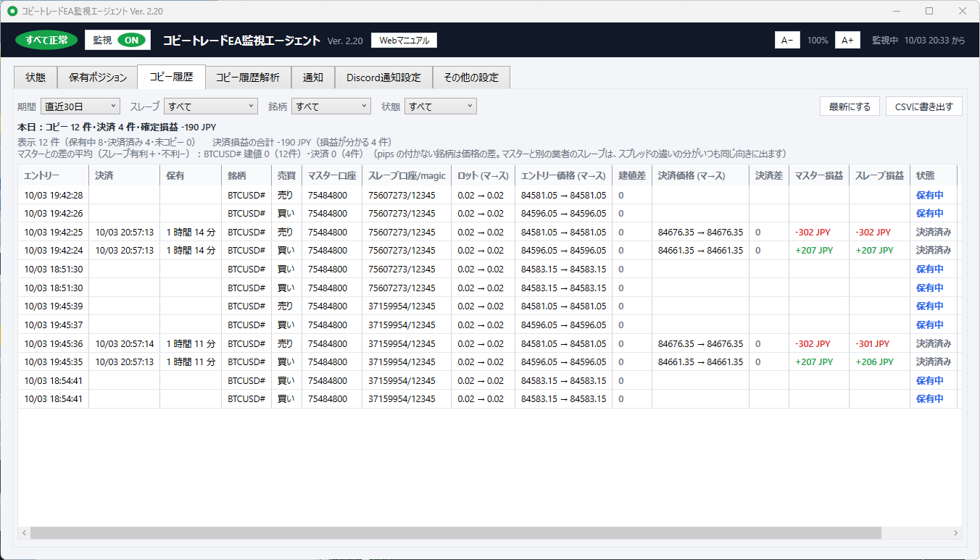Toggle the 監視 ON switch

[x=117, y=40]
